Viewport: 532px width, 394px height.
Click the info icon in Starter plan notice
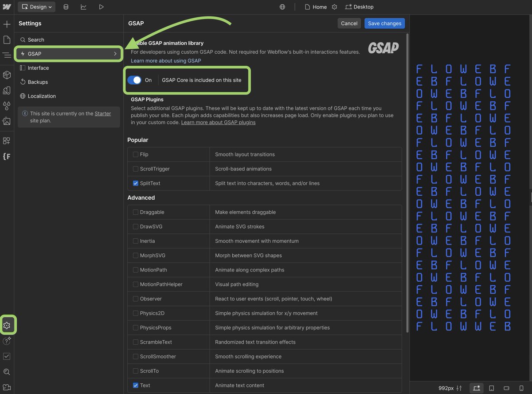[25, 114]
